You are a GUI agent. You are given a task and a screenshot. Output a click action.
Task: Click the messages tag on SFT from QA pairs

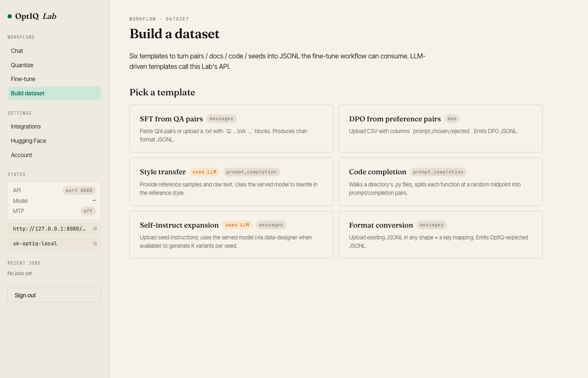click(221, 119)
